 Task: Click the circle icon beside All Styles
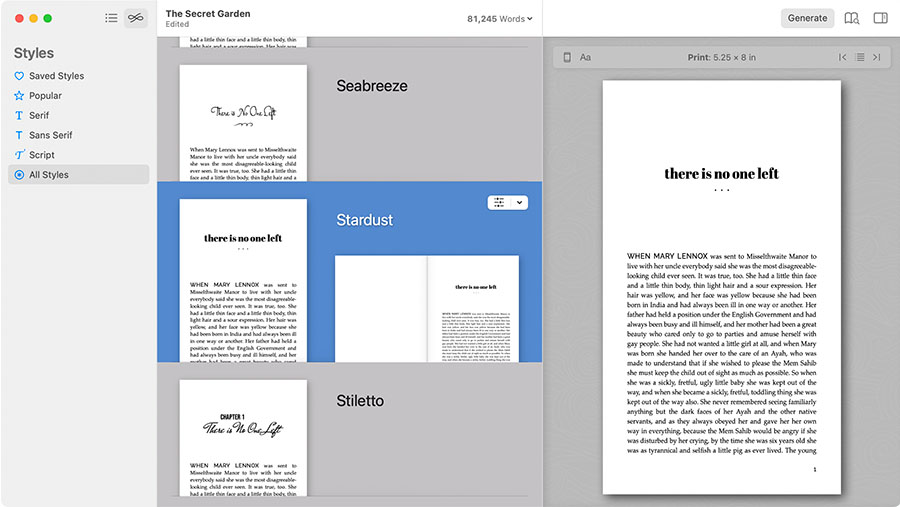pyautogui.click(x=19, y=175)
